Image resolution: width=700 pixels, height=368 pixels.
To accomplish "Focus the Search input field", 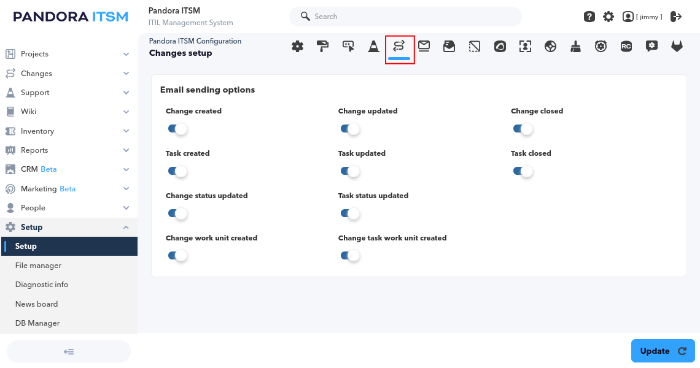I will (x=405, y=17).
